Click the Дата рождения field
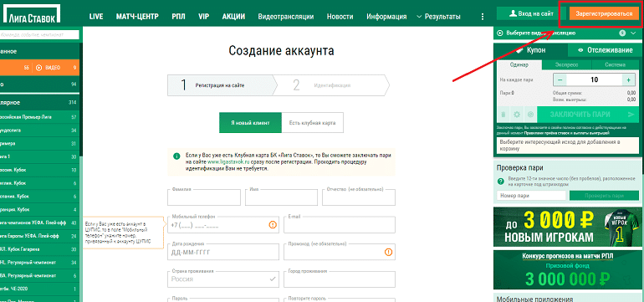This screenshot has width=644, height=302. tap(223, 252)
